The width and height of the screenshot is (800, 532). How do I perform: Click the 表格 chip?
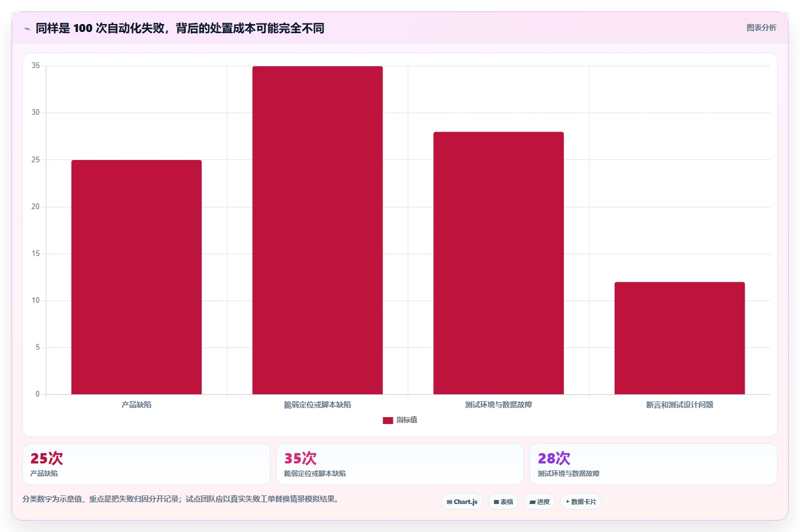(503, 502)
